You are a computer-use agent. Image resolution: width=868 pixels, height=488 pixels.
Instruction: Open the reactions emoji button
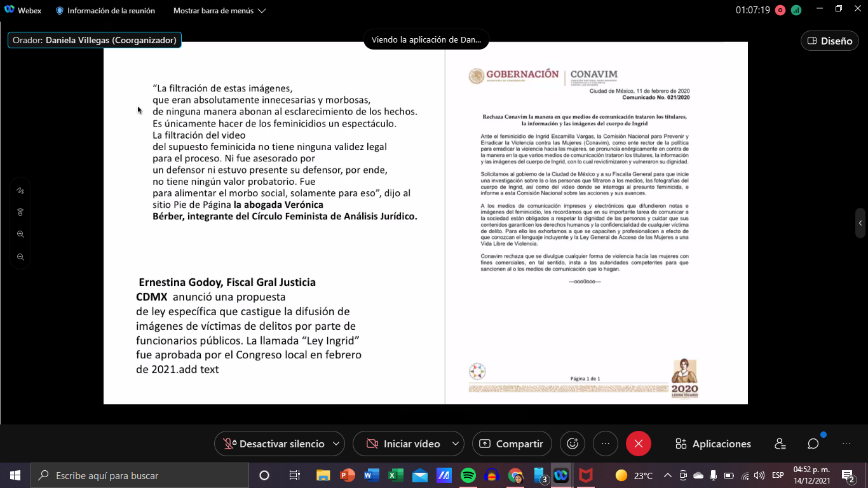click(x=572, y=444)
